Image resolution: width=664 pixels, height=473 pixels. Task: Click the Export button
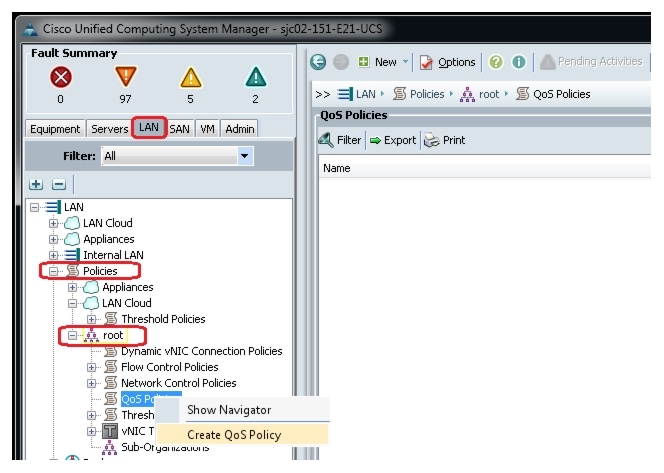(x=393, y=140)
